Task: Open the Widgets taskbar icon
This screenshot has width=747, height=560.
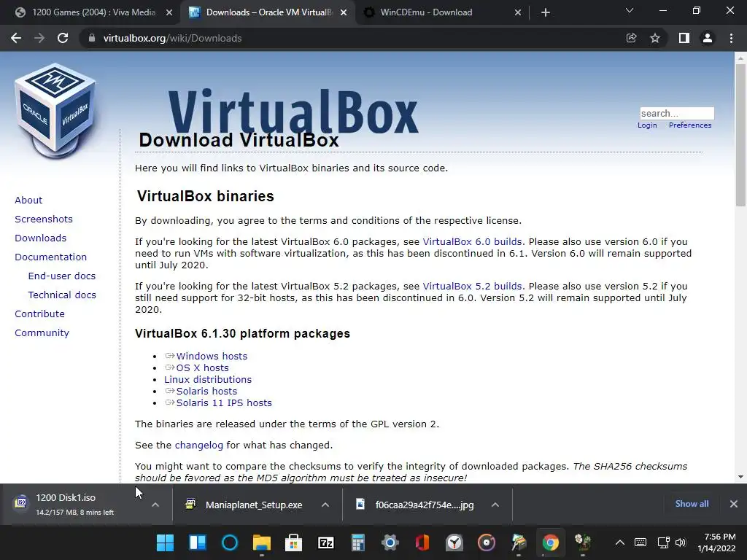Action: click(197, 542)
